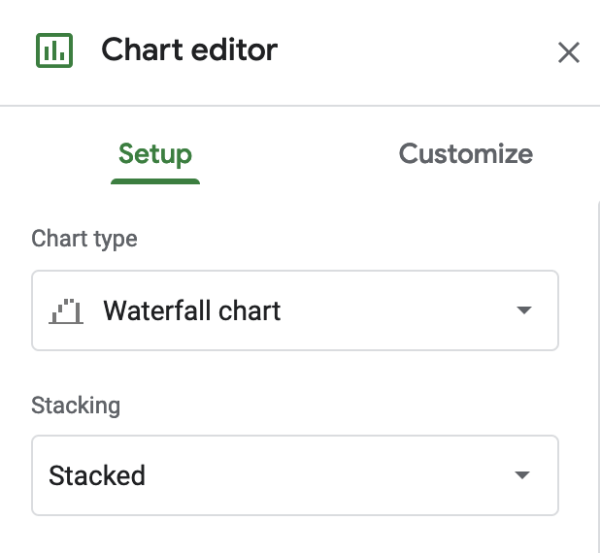Close the Chart editor panel
The width and height of the screenshot is (600, 553).
click(x=568, y=52)
